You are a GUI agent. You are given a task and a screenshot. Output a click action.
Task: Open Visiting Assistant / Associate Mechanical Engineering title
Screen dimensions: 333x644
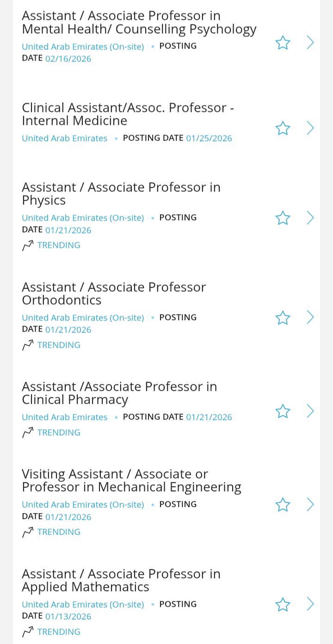tap(131, 480)
